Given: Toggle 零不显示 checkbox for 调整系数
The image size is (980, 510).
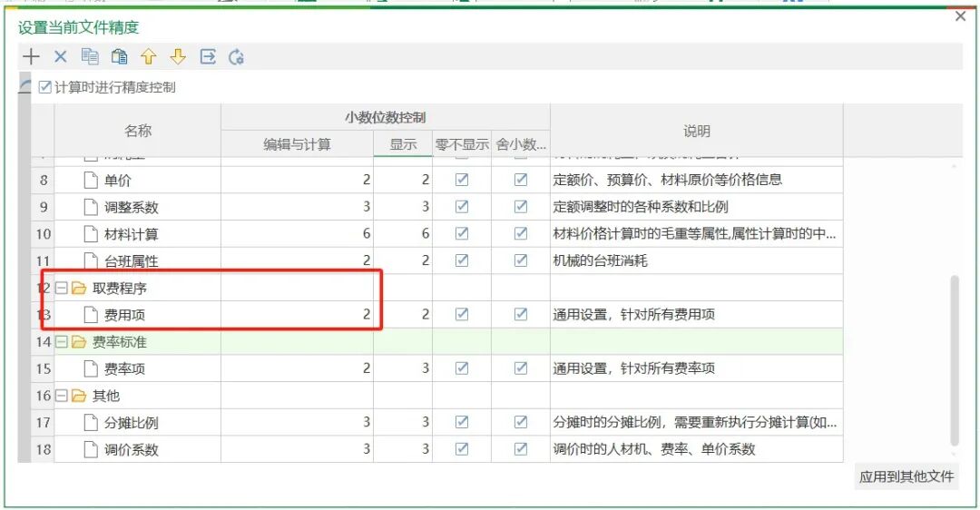Looking at the screenshot, I should tap(462, 206).
